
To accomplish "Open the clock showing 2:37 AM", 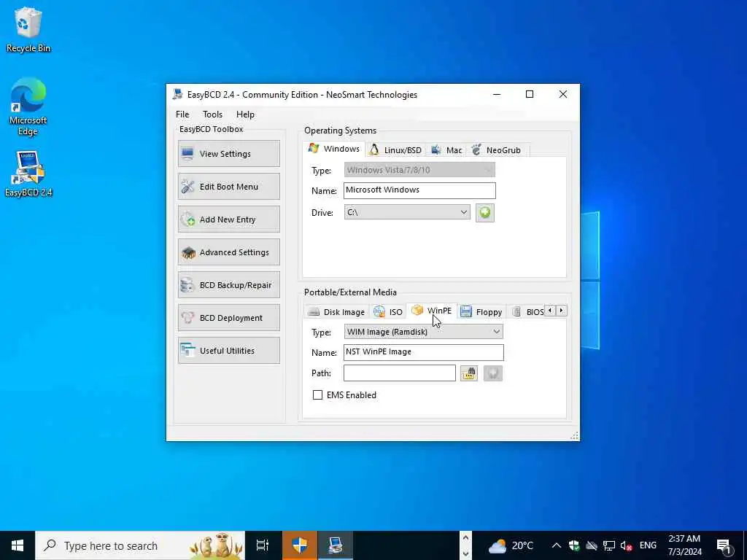I will [684, 545].
